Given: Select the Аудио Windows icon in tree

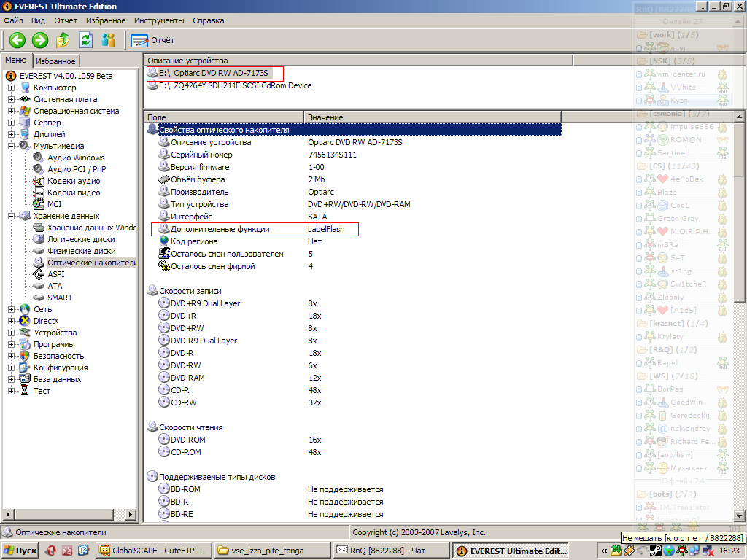Looking at the screenshot, I should point(39,157).
